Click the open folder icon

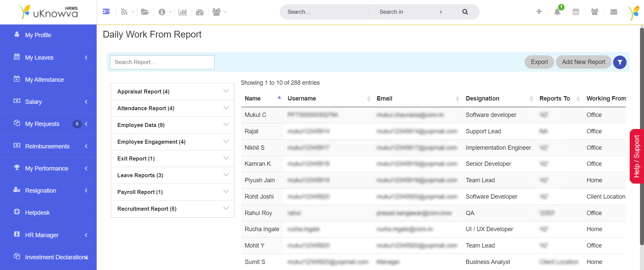tap(145, 12)
